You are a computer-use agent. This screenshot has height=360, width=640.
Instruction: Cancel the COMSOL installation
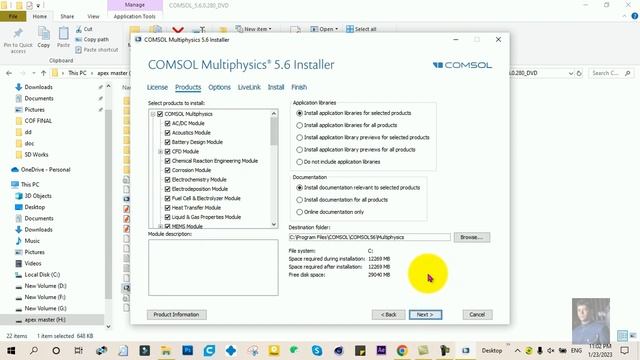[x=477, y=315]
